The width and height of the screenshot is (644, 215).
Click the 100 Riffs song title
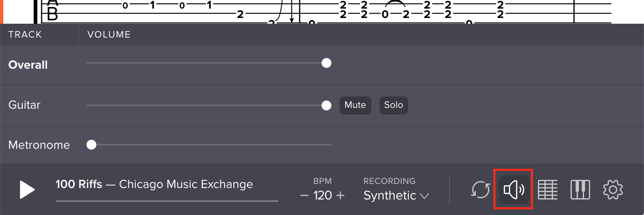[x=79, y=184]
